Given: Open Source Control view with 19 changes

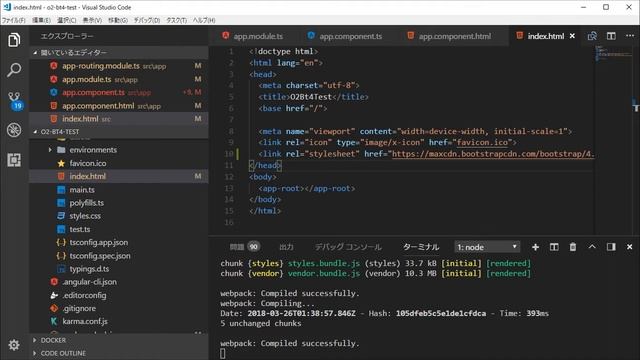Looking at the screenshot, I should click(15, 100).
